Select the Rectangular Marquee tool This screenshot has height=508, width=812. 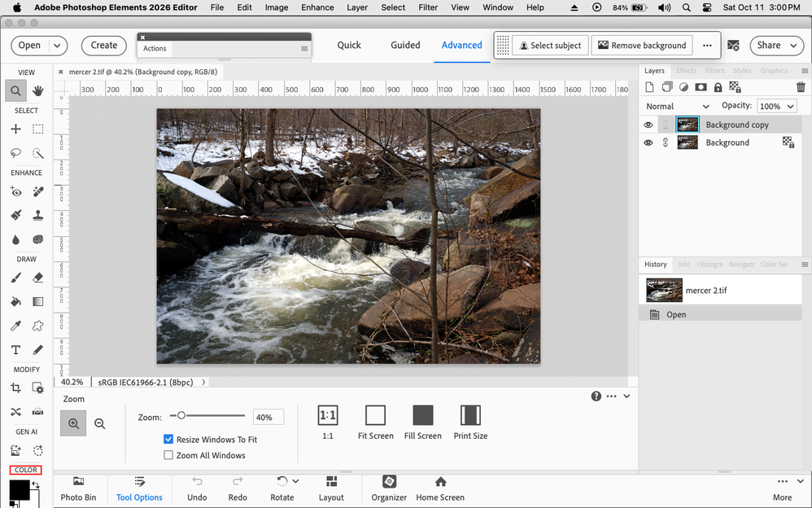point(37,129)
